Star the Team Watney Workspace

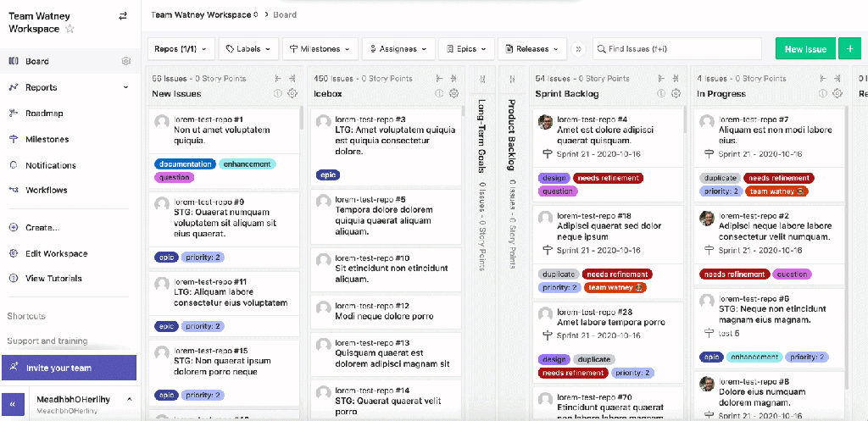(70, 29)
